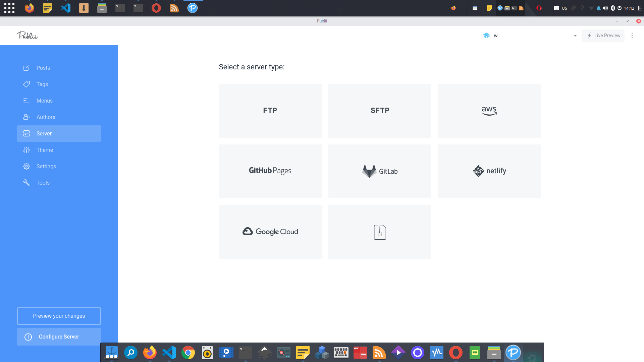The height and width of the screenshot is (362, 644).
Task: Open the Theme section in sidebar
Action: click(59, 150)
